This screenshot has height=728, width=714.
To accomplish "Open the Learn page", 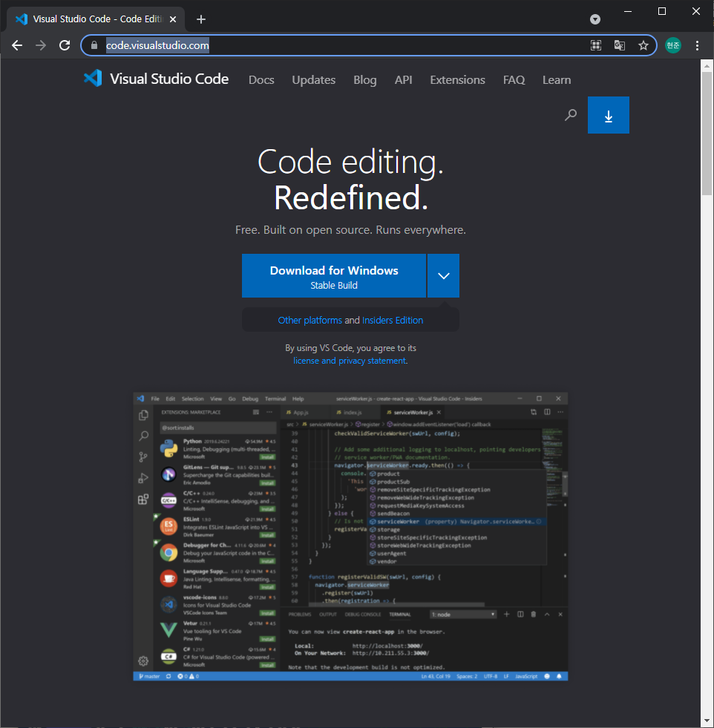I will (x=557, y=80).
